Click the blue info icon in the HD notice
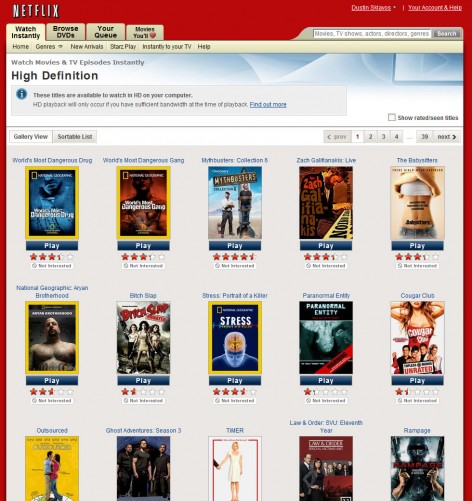Screen dimensions: 472x501 22,94
